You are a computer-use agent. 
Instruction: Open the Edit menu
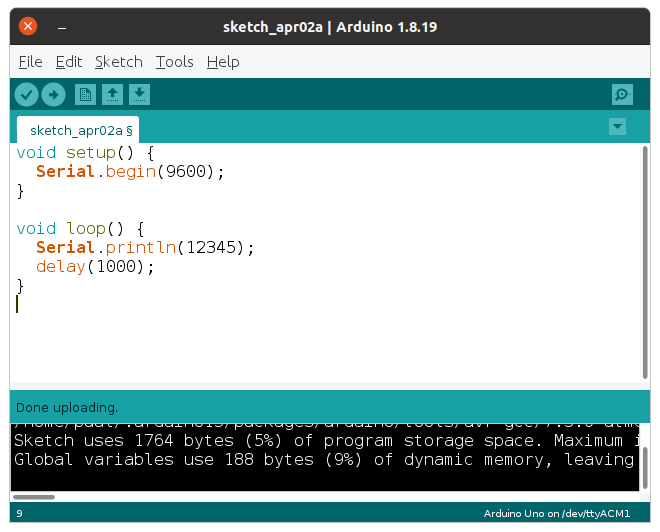(69, 62)
